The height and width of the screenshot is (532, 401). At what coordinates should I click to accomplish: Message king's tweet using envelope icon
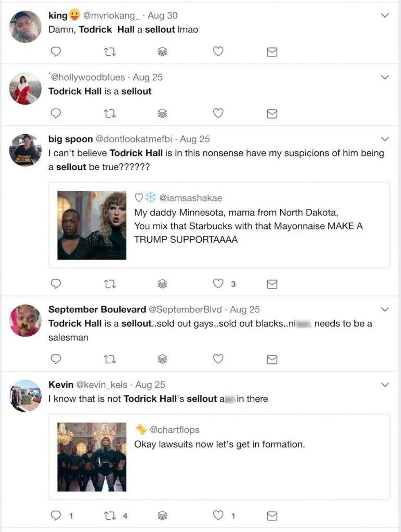point(272,52)
